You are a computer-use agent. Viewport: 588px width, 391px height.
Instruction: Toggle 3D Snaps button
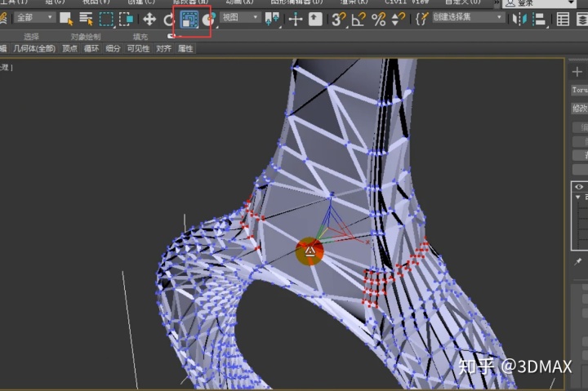coord(339,19)
